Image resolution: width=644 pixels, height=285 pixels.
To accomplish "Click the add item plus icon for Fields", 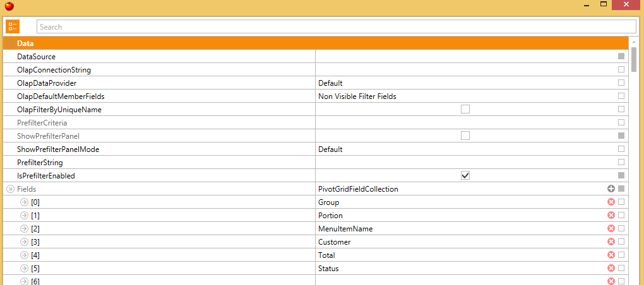I will click(x=611, y=189).
